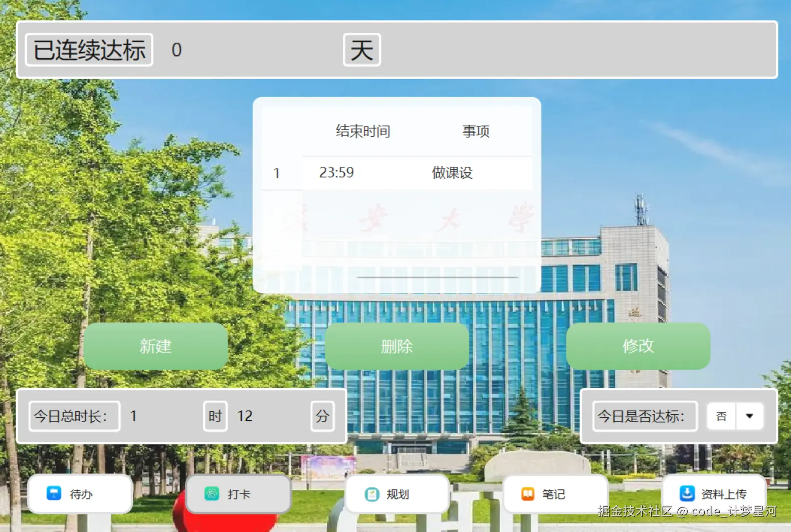This screenshot has height=532, width=791.
Task: Go to the 资料上传 tab
Action: point(714,494)
